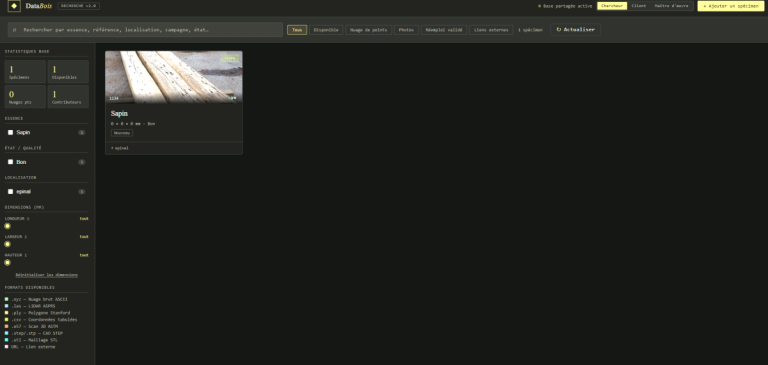Click the 'tout' value next to Largeur
The width and height of the screenshot is (768, 365).
(84, 237)
